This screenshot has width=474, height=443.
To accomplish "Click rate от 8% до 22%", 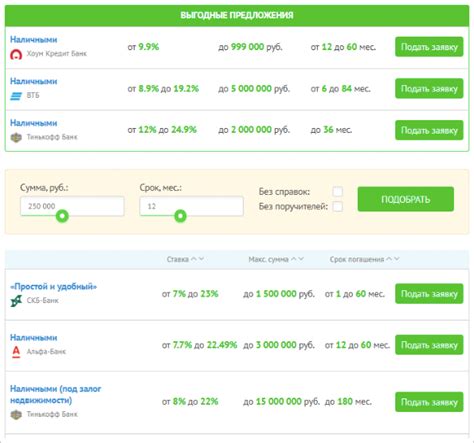I will tap(190, 402).
